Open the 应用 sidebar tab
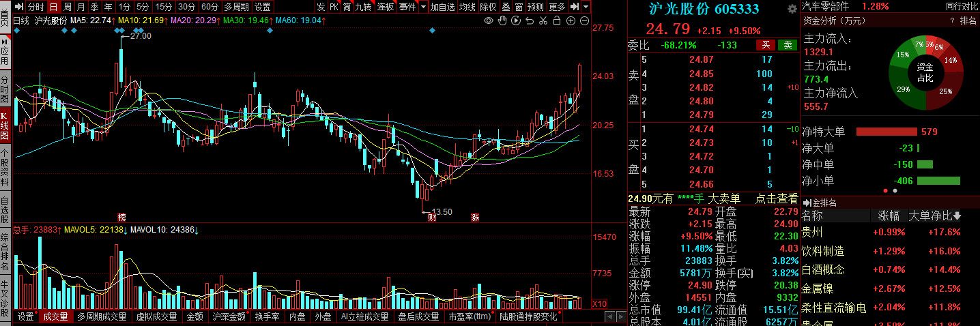 click(x=5, y=52)
